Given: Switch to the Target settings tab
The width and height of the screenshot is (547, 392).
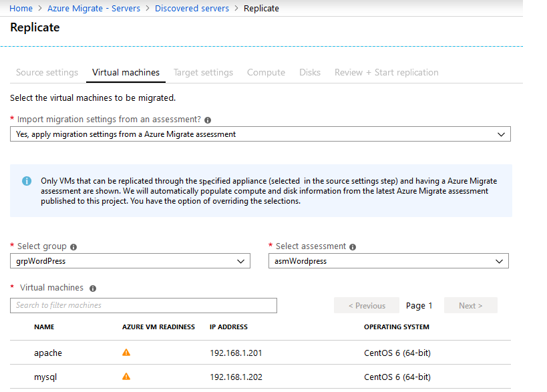Looking at the screenshot, I should click(204, 73).
